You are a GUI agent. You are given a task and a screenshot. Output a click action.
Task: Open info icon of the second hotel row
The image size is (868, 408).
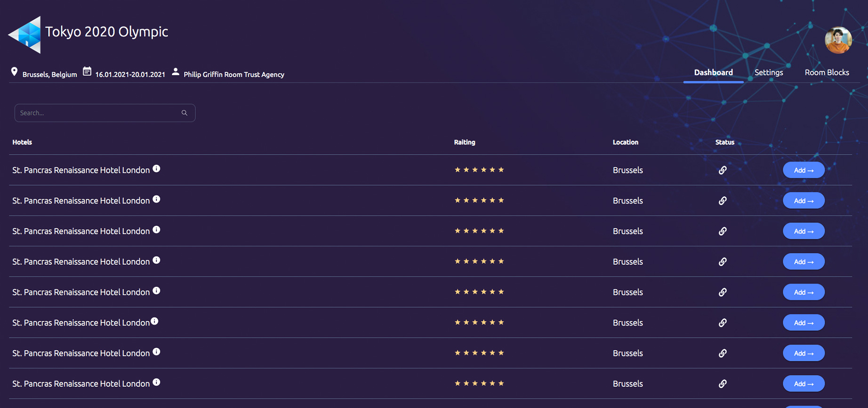pos(156,199)
